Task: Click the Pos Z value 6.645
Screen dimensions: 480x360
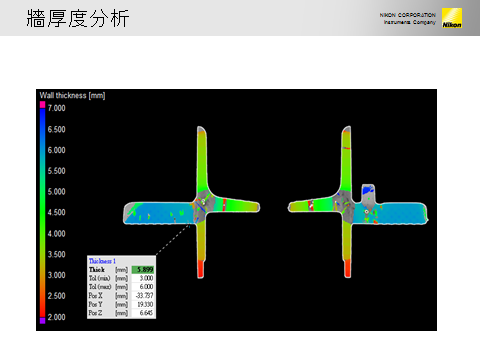Action: [146, 313]
